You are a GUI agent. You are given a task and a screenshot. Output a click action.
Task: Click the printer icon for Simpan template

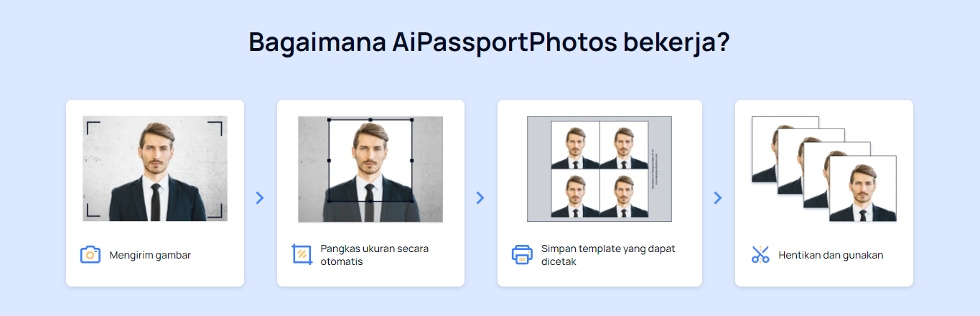[522, 254]
